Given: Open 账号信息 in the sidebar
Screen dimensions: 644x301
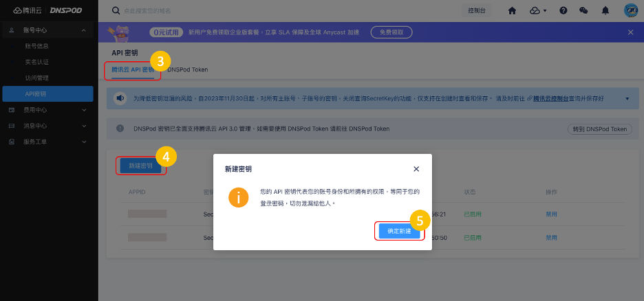Looking at the screenshot, I should coord(36,46).
